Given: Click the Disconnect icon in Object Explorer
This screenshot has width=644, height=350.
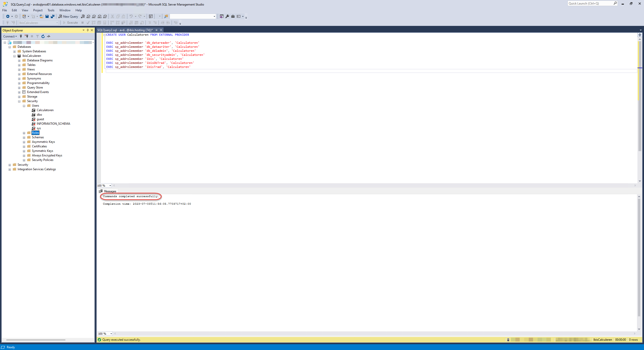Looking at the screenshot, I should (26, 36).
